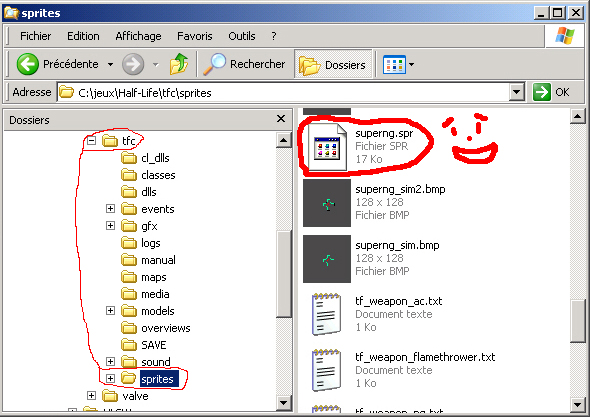Click file list scroll down arrow
590x417 pixels.
(x=578, y=405)
